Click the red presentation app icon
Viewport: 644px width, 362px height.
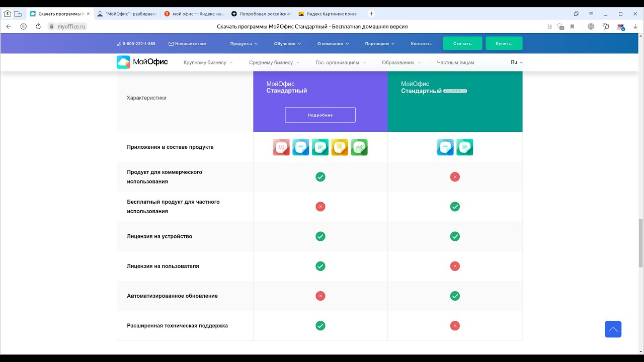[281, 147]
